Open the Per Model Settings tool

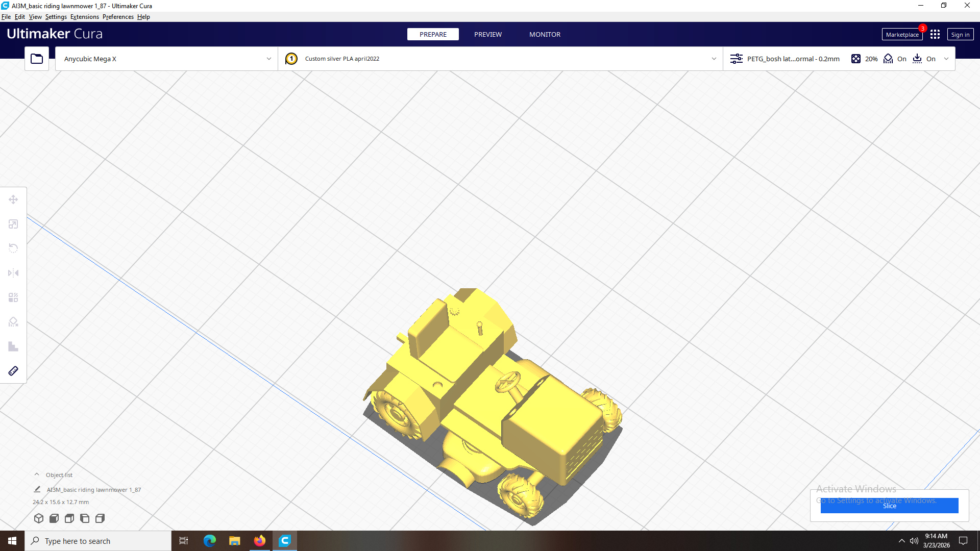(x=13, y=297)
